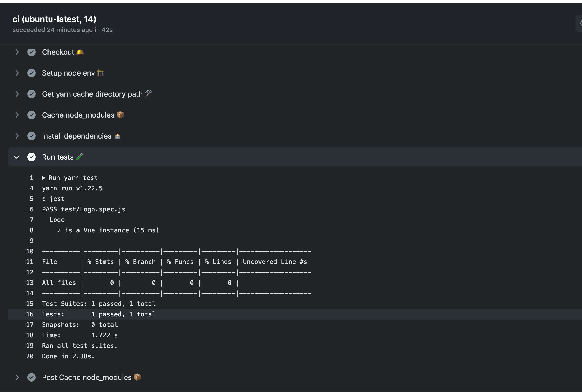Expand the 'Run yarn test' disclosure triangle

[44, 178]
